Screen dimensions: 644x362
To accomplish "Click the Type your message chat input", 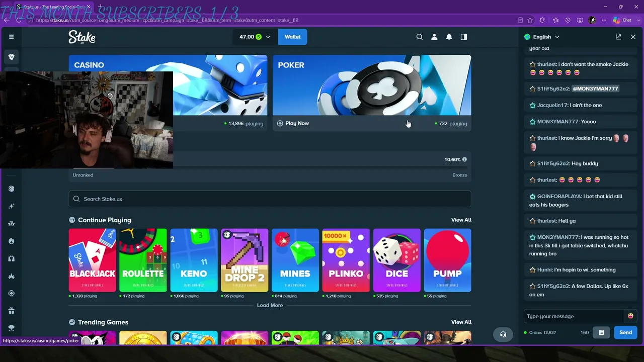I will [x=574, y=316].
